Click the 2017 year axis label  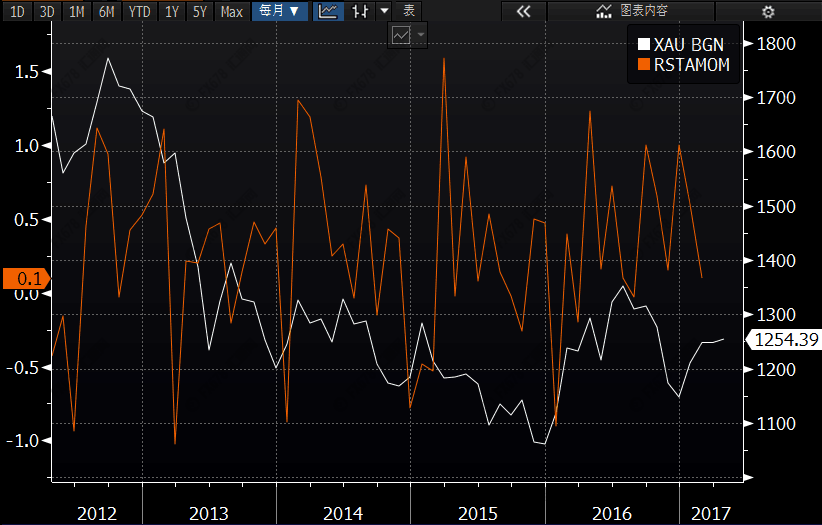pyautogui.click(x=711, y=513)
